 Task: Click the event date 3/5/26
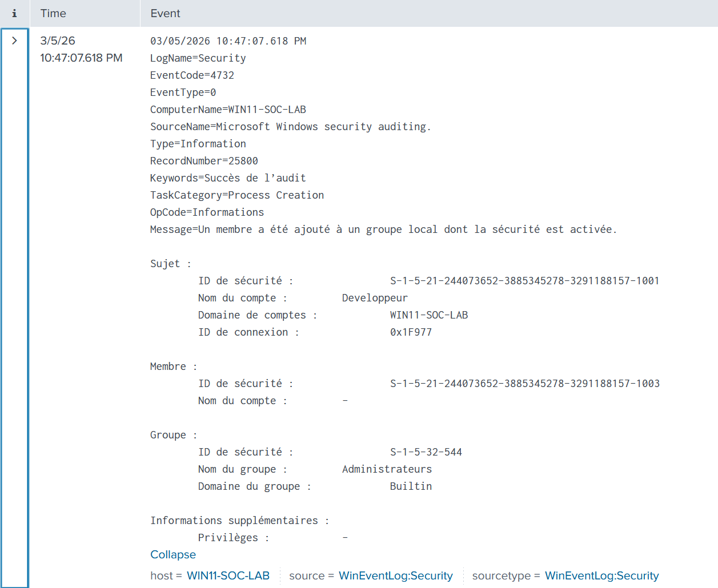point(58,41)
